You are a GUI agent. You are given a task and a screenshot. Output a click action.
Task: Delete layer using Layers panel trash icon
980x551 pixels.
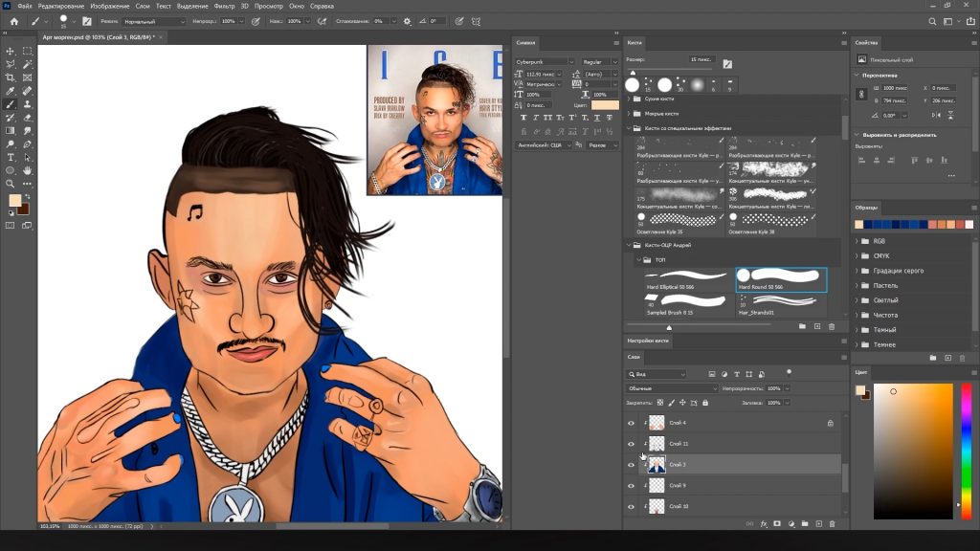click(x=832, y=523)
